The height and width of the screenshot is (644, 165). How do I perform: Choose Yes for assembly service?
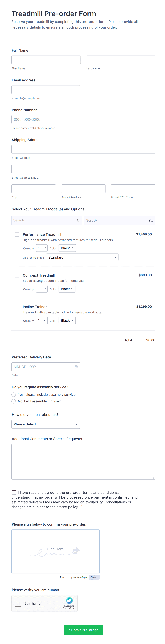[x=14, y=394]
